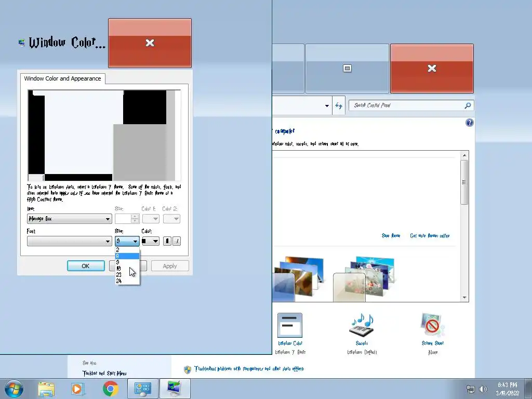Click Get more themes online link
This screenshot has height=399, width=532.
[x=430, y=235]
